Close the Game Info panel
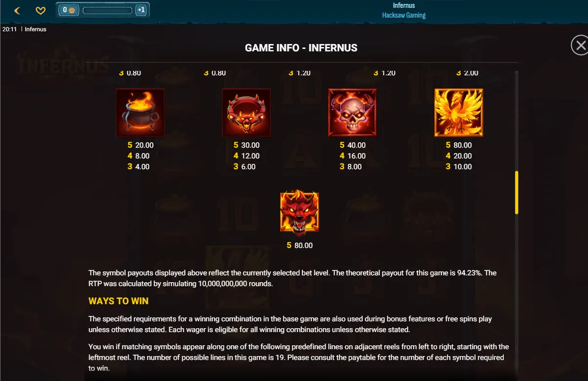Image resolution: width=588 pixels, height=381 pixels. coord(580,45)
